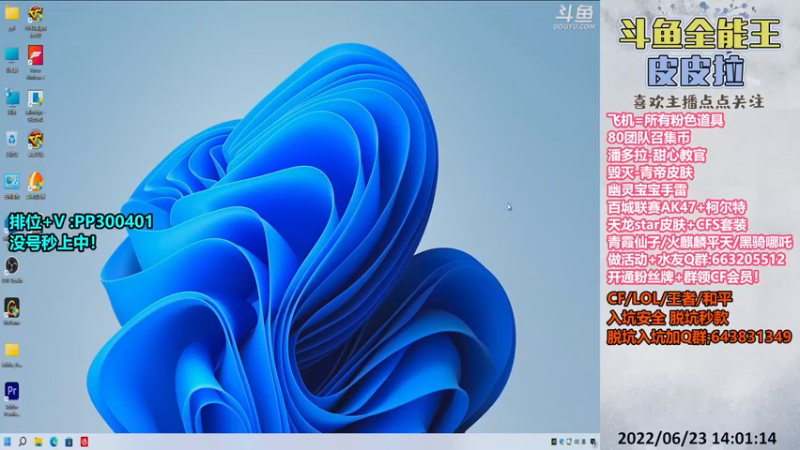800x450 pixels.
Task: Open the Control Panel desktop icon
Action: [12, 181]
